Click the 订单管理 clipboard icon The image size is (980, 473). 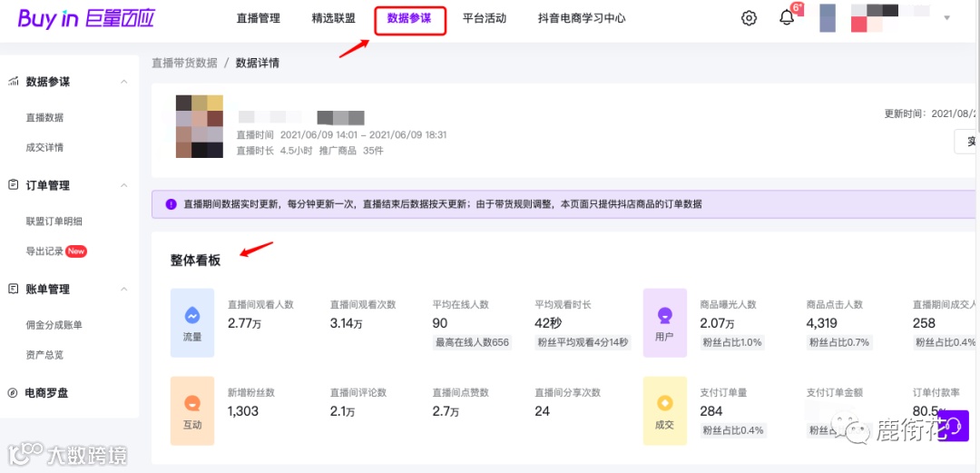(13, 185)
